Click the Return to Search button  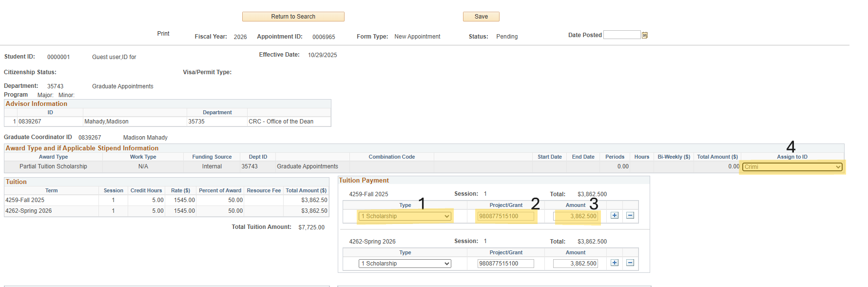pos(293,17)
